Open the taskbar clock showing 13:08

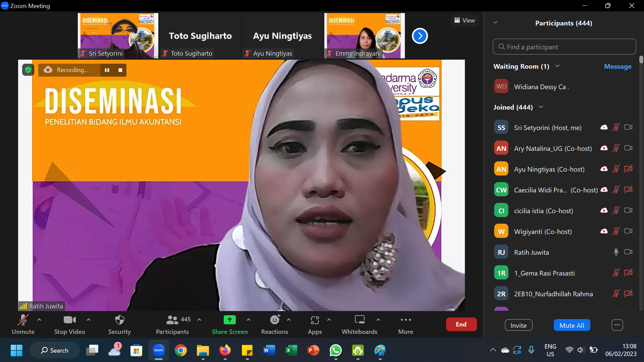tap(621, 350)
